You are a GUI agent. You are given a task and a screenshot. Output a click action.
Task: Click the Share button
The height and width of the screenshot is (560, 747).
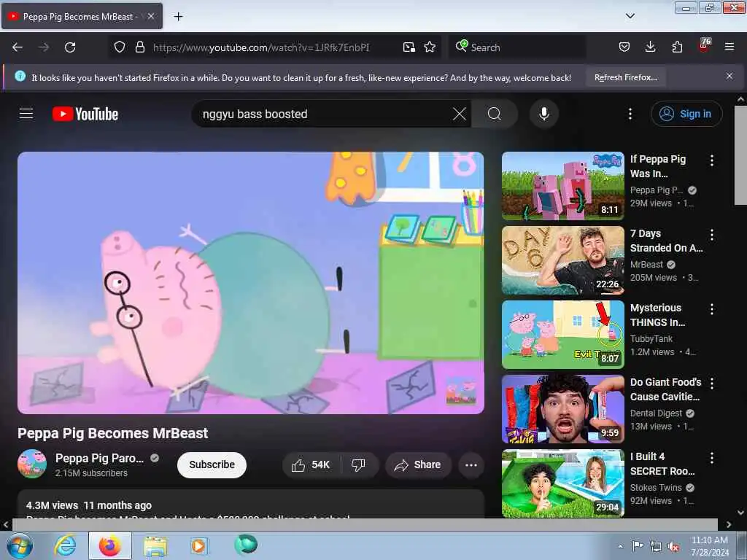pyautogui.click(x=418, y=464)
